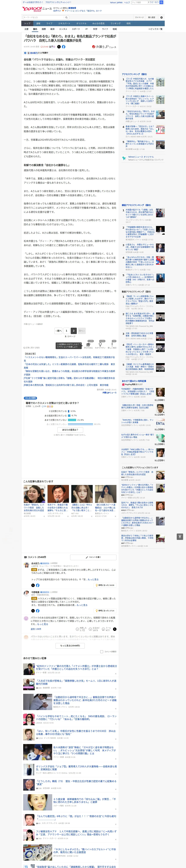Viewport: 186px width, 868px height.
Task: Click poll comment count 59 icon
Action: [x=44, y=406]
